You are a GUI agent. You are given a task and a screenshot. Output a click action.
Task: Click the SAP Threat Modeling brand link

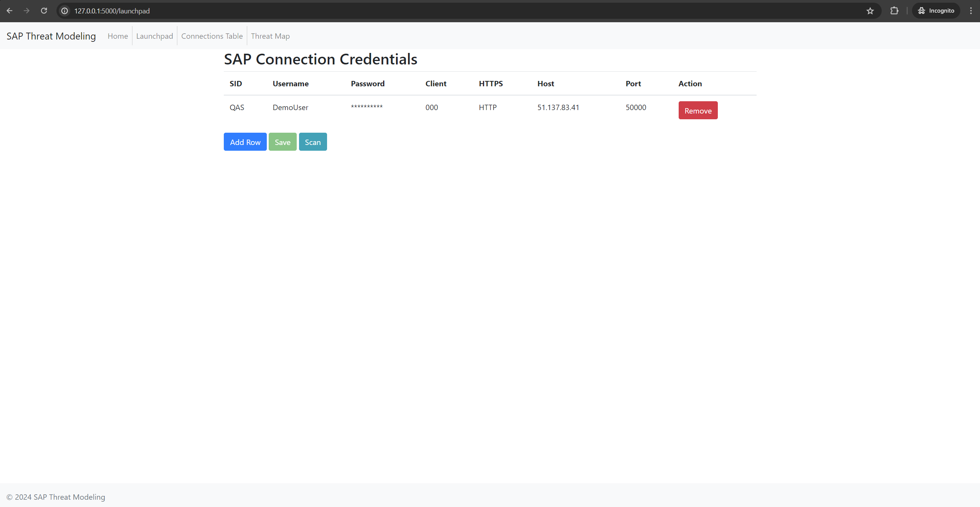point(51,36)
